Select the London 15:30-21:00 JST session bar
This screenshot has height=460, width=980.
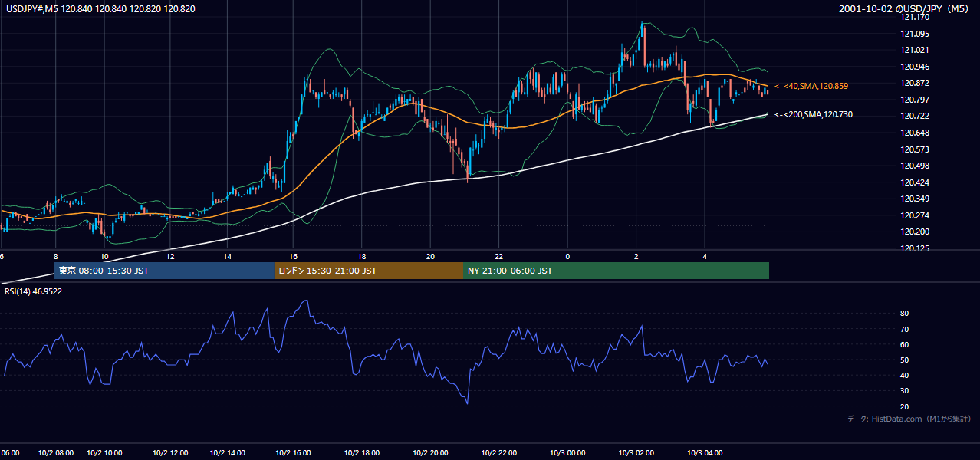[368, 271]
